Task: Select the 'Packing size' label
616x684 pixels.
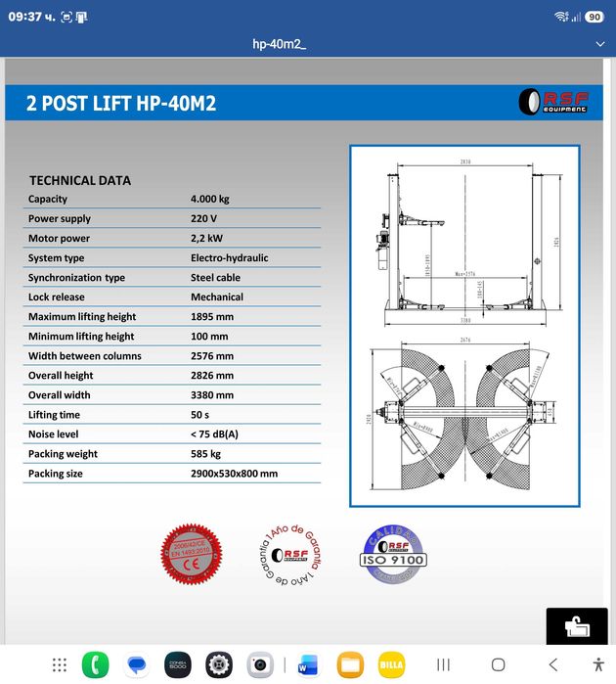Action: coord(56,474)
